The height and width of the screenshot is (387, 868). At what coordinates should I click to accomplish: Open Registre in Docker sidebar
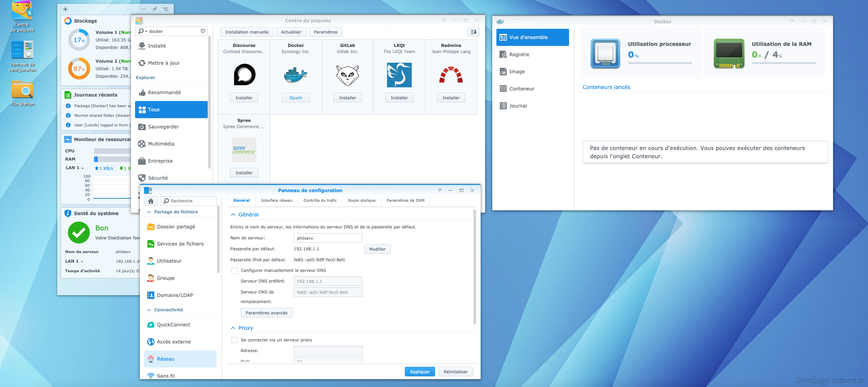pyautogui.click(x=519, y=54)
